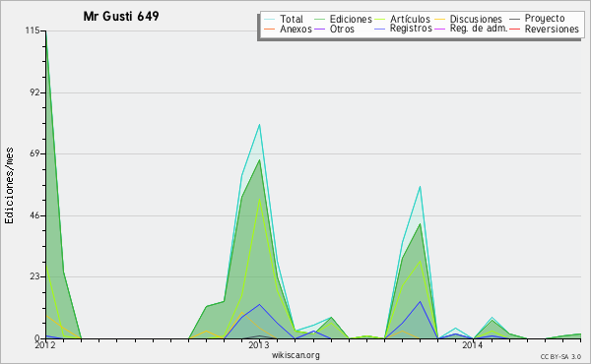Click the cyan Total peak before 2014
Image resolution: width=591 pixels, height=364 pixels.
pos(420,187)
